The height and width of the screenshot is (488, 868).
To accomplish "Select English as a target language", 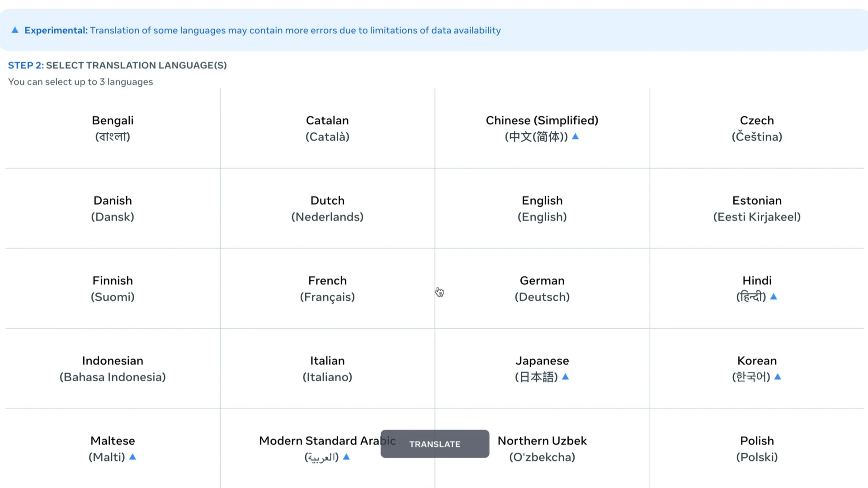I will (542, 208).
